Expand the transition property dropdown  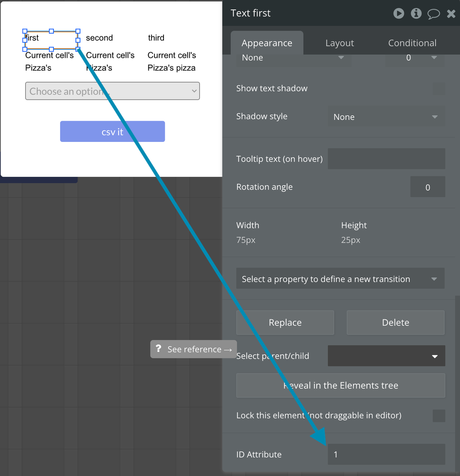point(340,279)
